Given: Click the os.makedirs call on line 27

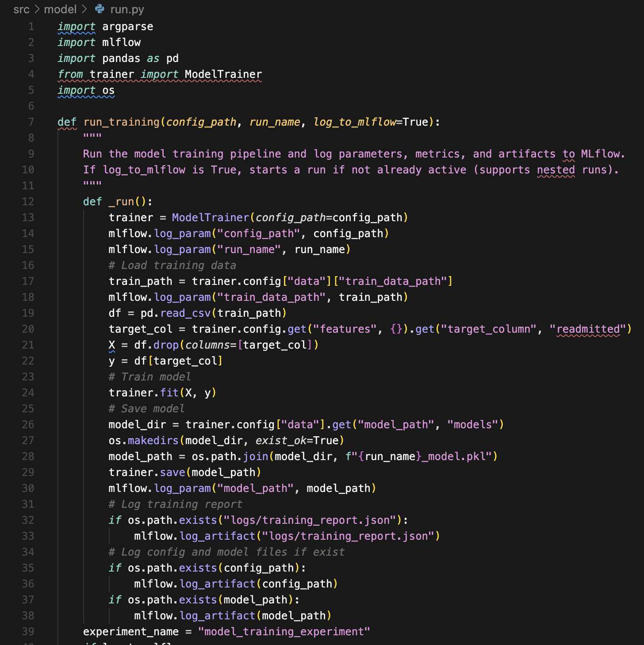Looking at the screenshot, I should click(x=153, y=441).
